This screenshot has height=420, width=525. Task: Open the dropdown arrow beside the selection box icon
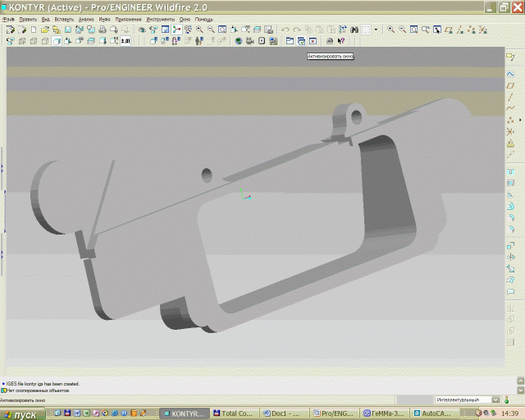click(376, 30)
